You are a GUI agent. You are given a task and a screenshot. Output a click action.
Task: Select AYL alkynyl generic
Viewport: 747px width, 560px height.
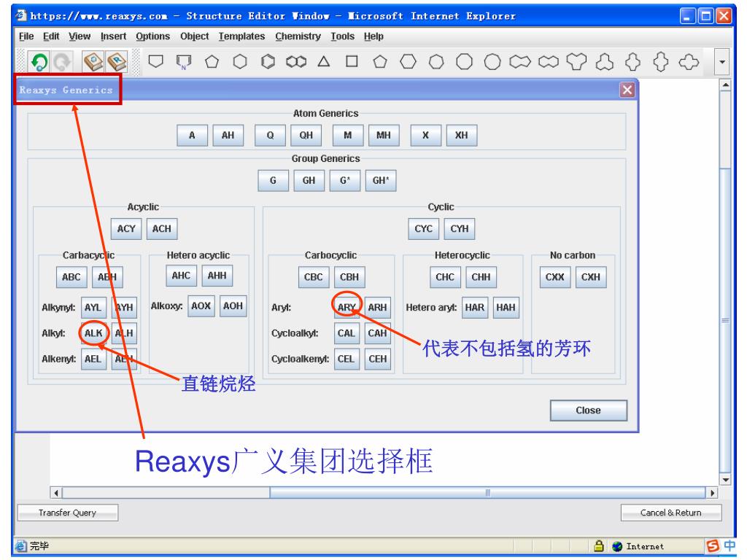(x=93, y=308)
